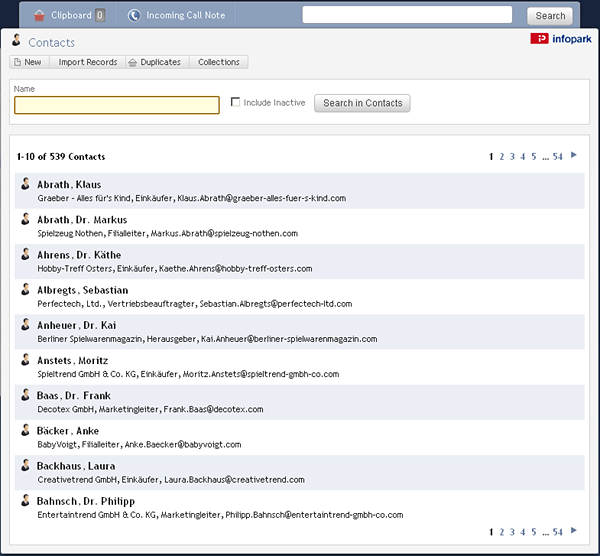Click the Search in Contacts button

362,103
